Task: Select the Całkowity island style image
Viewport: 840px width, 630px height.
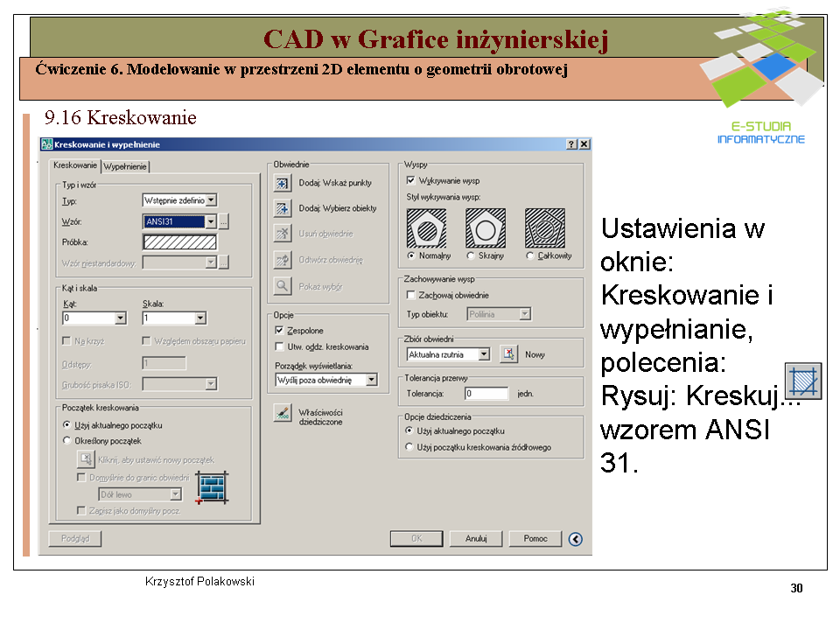Action: click(544, 228)
